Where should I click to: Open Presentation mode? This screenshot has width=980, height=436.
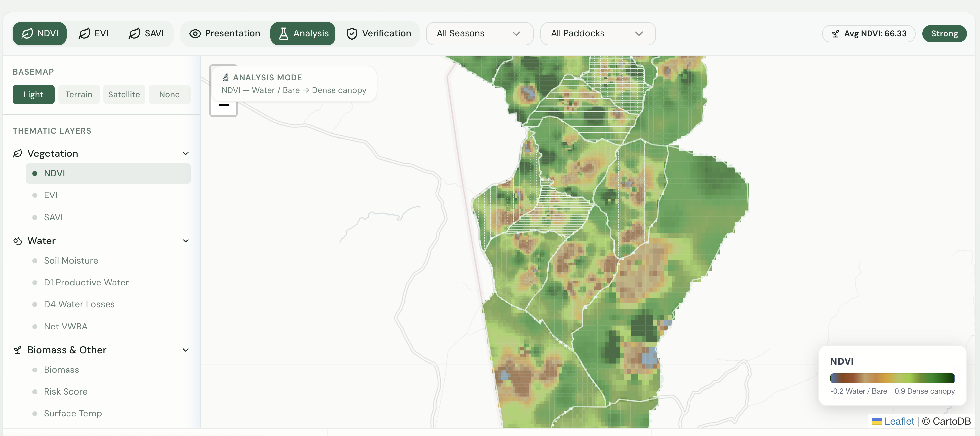point(225,33)
